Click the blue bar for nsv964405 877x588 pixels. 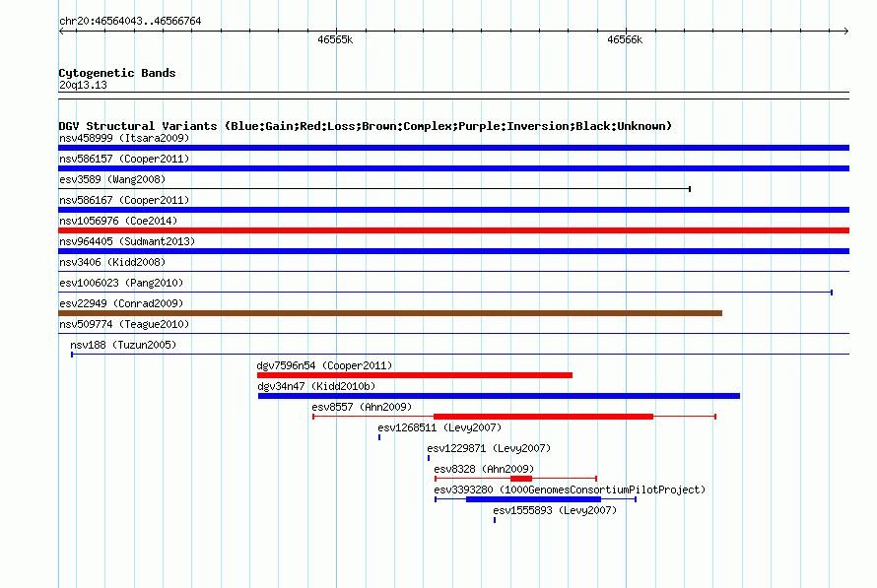pyautogui.click(x=453, y=251)
